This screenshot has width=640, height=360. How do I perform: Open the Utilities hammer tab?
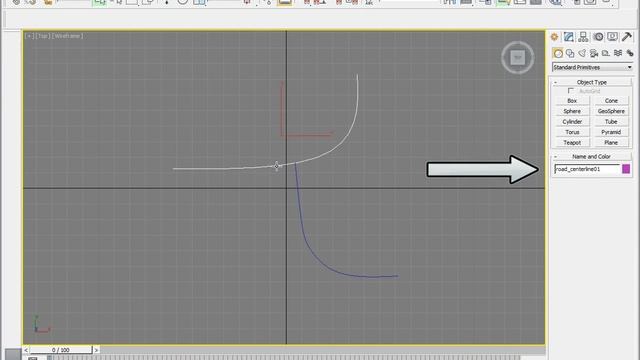coord(627,37)
